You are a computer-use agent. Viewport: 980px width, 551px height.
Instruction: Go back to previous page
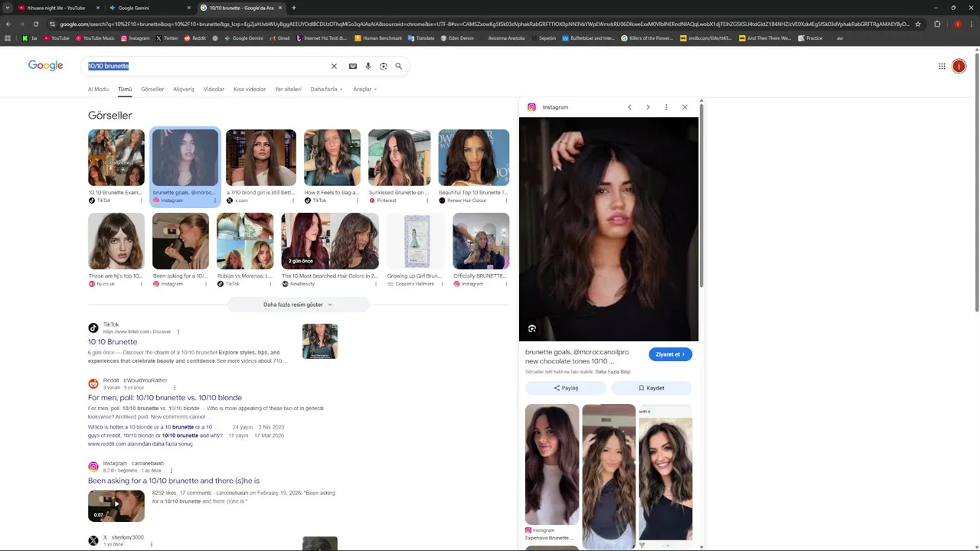(x=8, y=24)
